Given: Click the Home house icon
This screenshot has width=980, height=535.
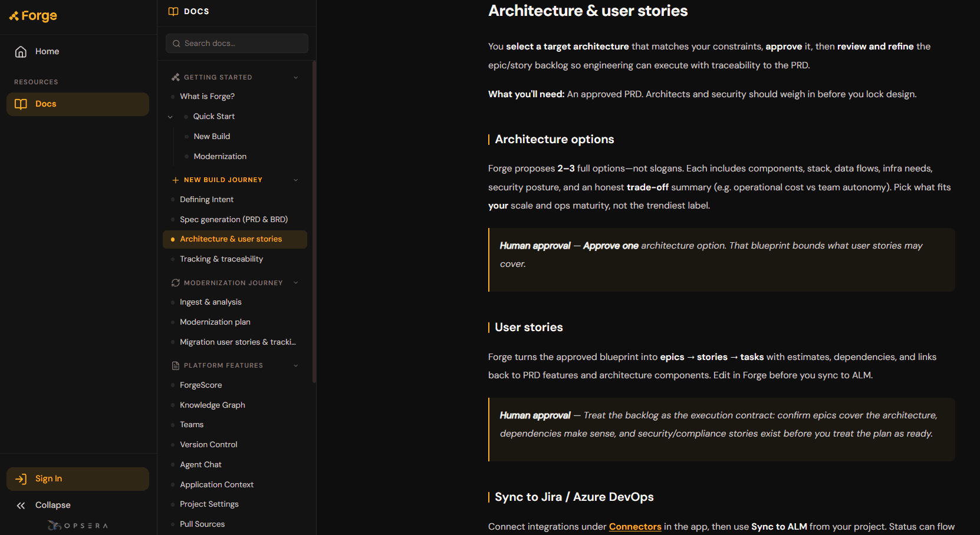Looking at the screenshot, I should pos(21,52).
